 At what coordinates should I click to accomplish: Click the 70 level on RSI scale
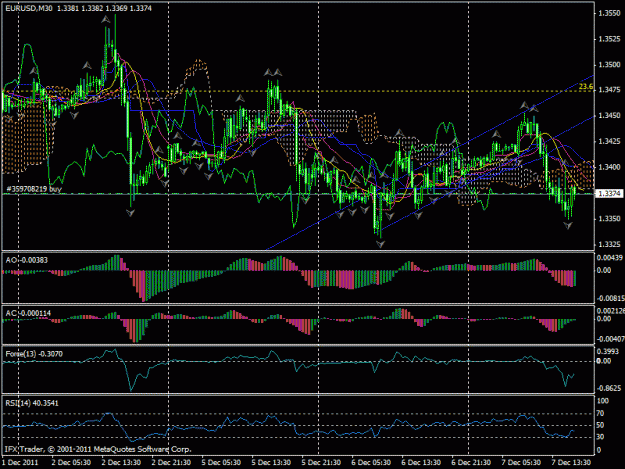pos(600,414)
